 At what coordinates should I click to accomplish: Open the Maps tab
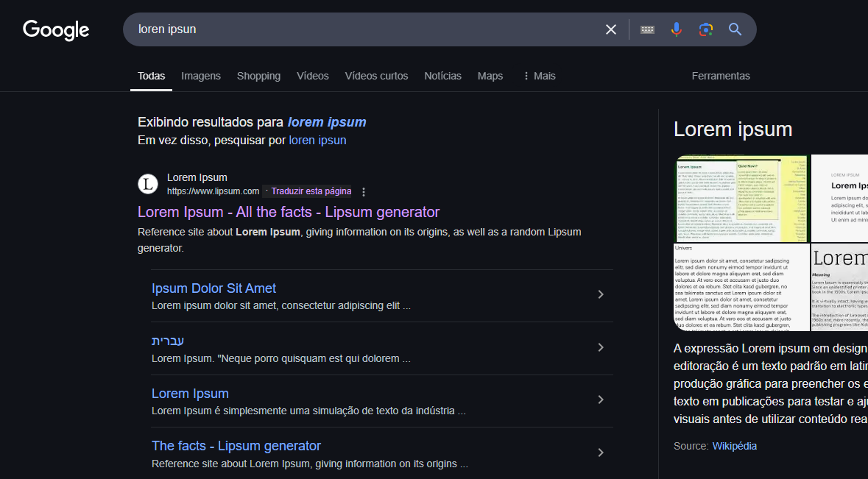point(490,76)
